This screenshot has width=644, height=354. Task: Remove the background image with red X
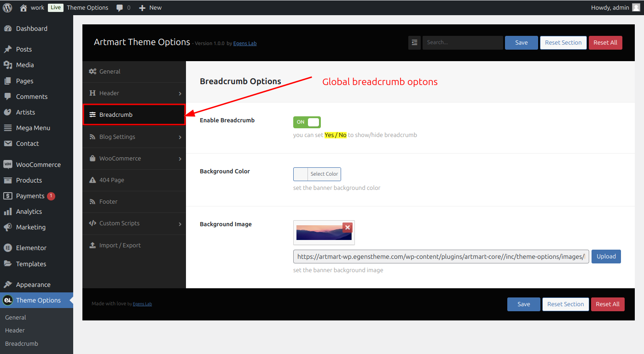coord(348,227)
